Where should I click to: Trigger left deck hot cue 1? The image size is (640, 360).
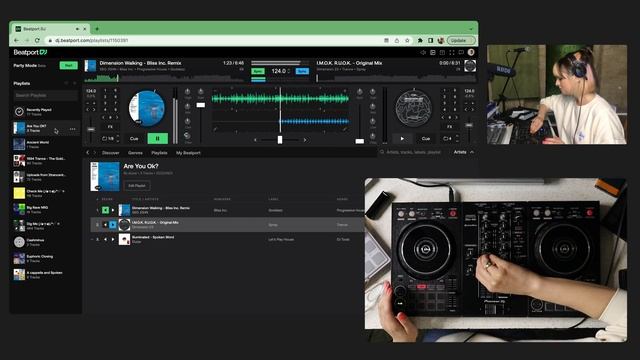point(105,91)
